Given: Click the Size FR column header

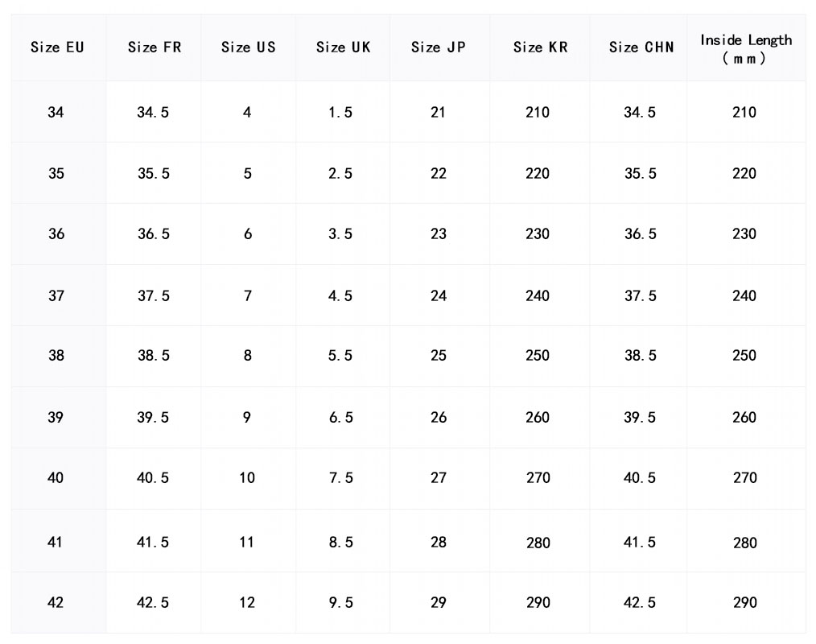Looking at the screenshot, I should click(154, 47).
